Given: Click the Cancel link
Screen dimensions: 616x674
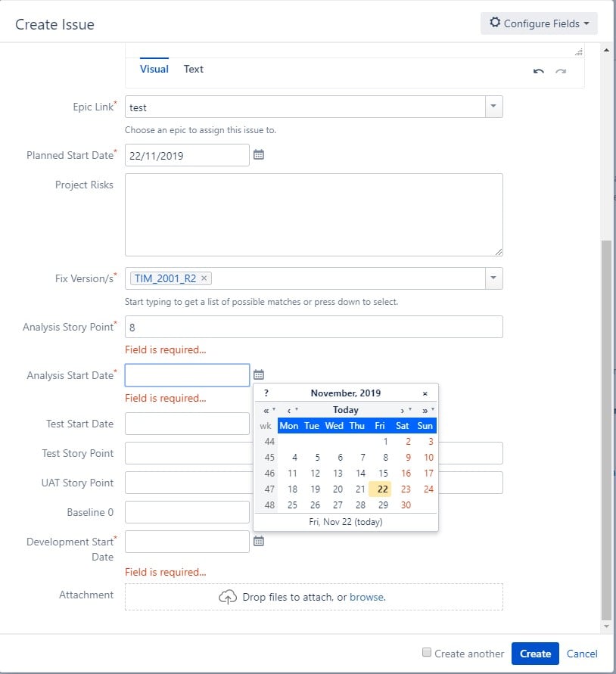Looking at the screenshot, I should point(582,654).
